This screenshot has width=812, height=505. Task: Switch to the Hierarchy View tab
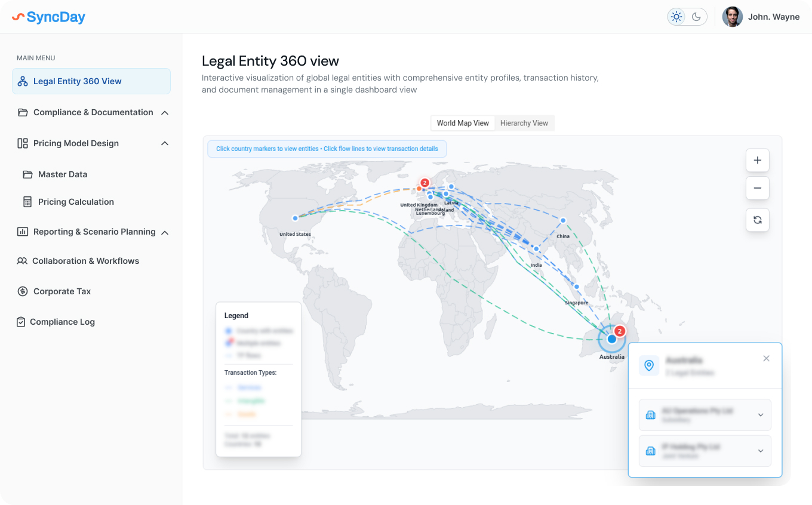[x=524, y=123]
